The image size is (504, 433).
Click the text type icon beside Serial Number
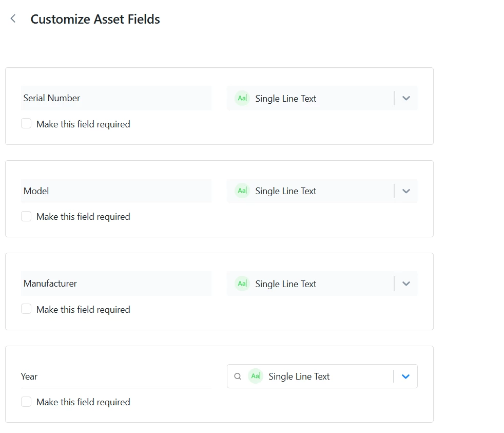(x=242, y=98)
